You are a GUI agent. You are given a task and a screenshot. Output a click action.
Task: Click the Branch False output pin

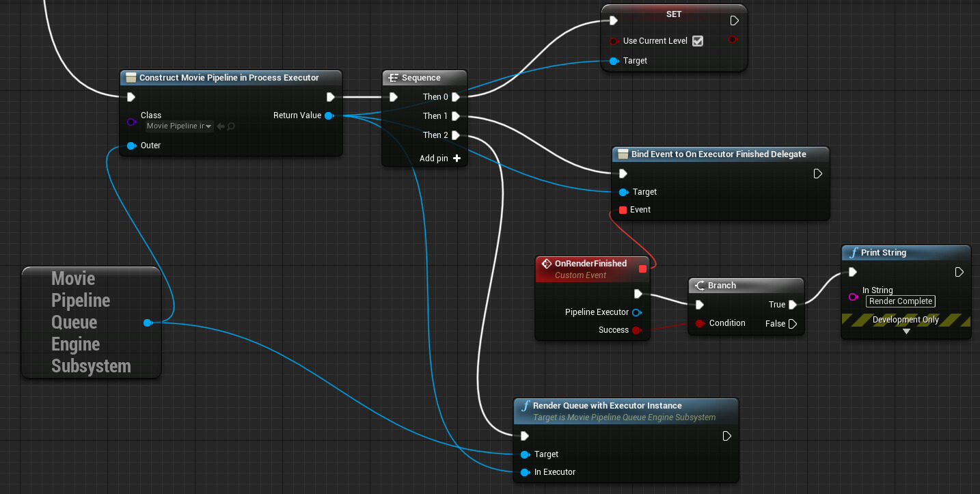pos(793,324)
